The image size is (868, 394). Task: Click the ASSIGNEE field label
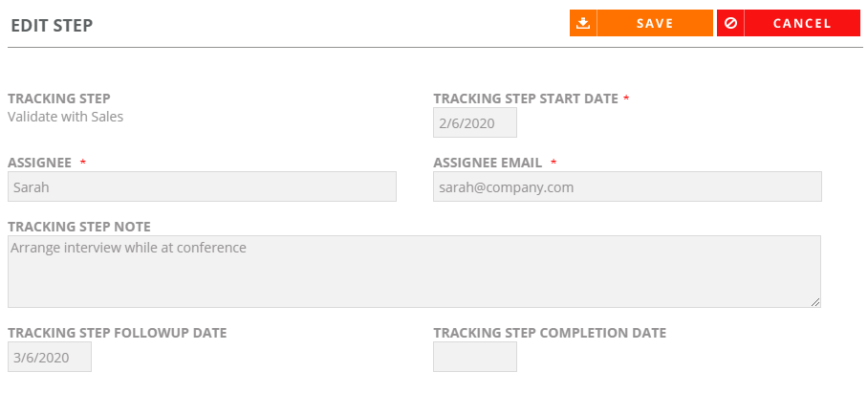tap(39, 163)
